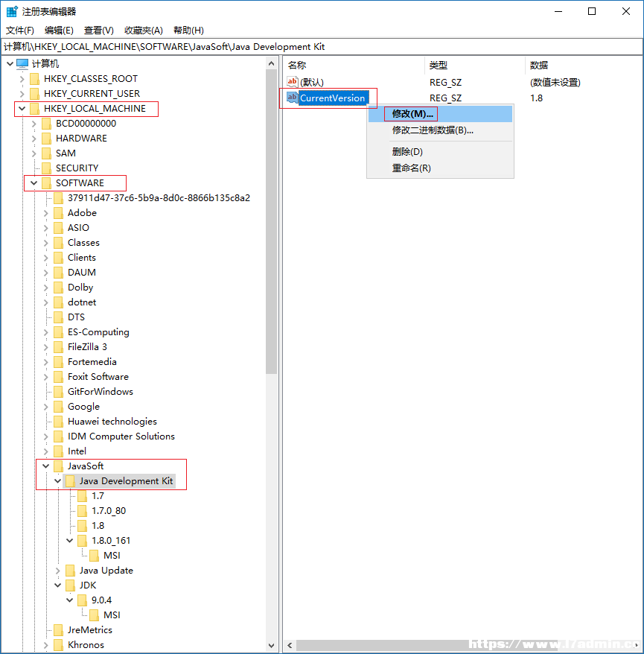Click the HKEY_LOCAL_MACHINE folder icon

click(x=35, y=109)
